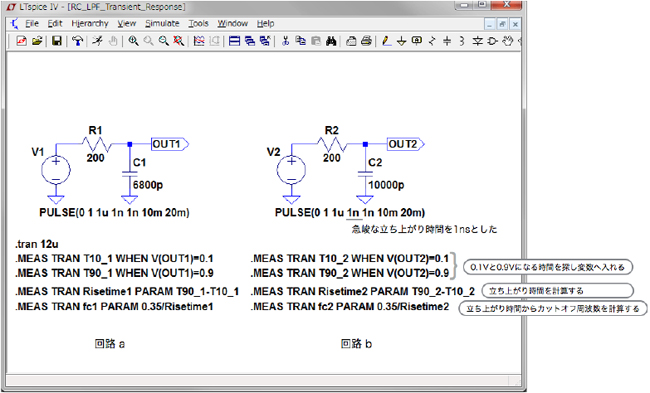
Task: Click the Tile Windows toolbar icon
Action: (234, 41)
